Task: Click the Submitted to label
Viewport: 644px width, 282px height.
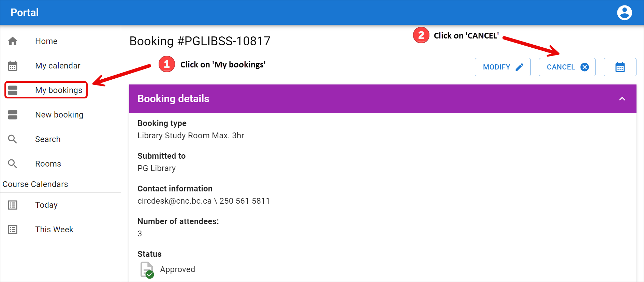Action: click(x=161, y=156)
